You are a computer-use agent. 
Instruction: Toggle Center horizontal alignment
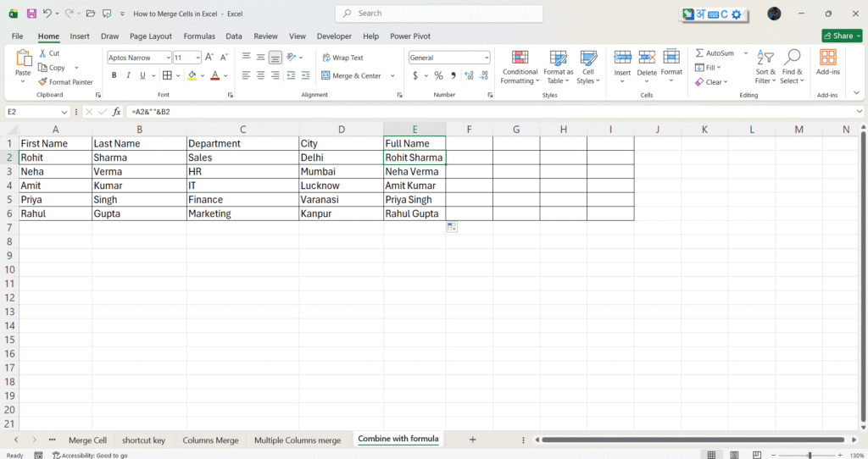261,75
